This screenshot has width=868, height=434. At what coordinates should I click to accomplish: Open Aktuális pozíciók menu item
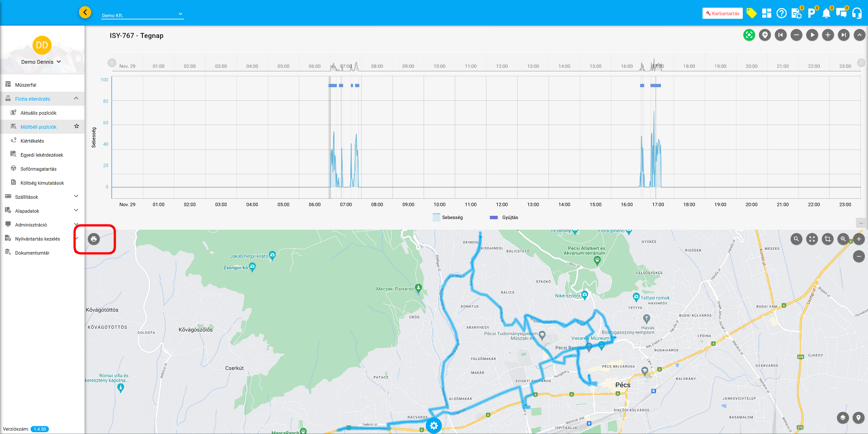tap(38, 113)
